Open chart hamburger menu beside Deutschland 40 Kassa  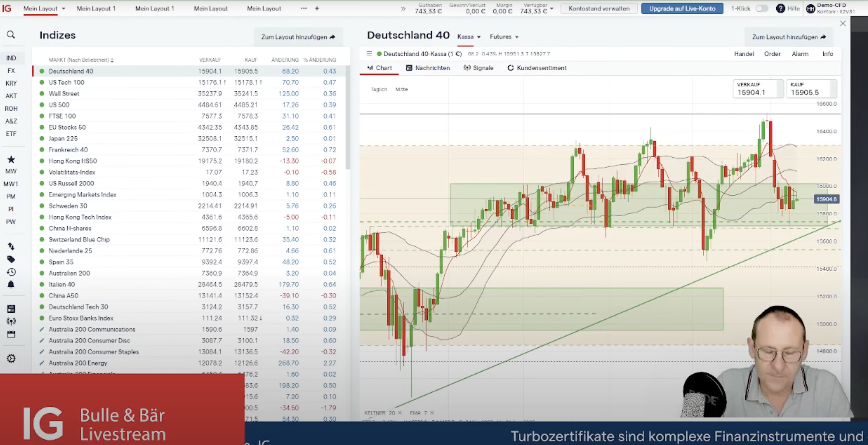click(369, 53)
